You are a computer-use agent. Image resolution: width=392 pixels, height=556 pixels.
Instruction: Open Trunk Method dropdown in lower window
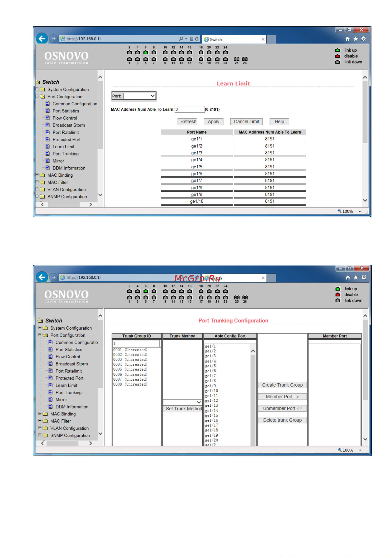click(x=182, y=402)
